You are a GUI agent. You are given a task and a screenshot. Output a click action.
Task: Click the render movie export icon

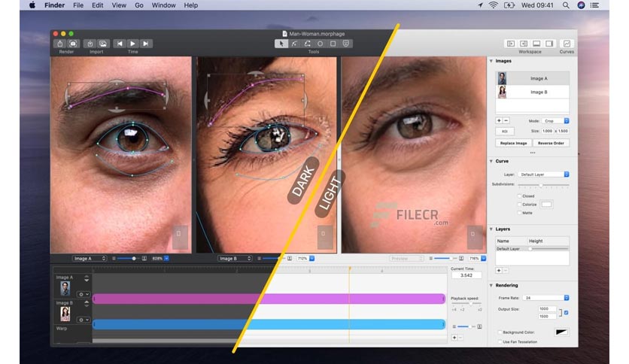(x=60, y=44)
